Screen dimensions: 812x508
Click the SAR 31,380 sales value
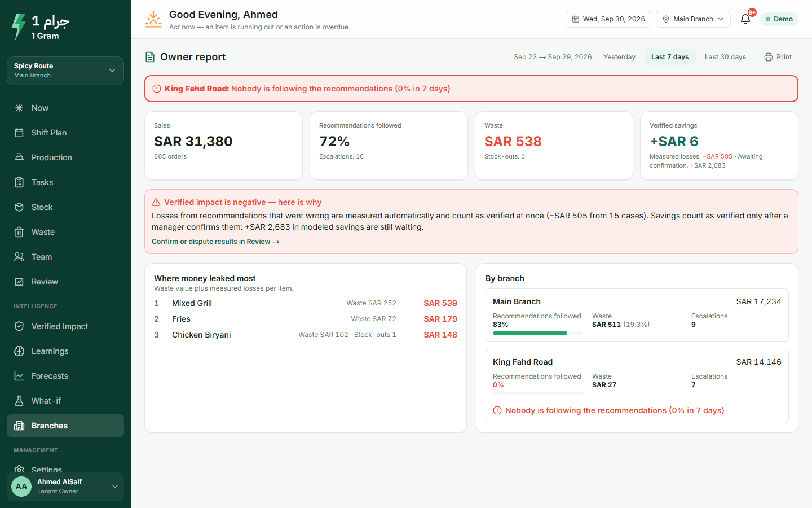(193, 141)
